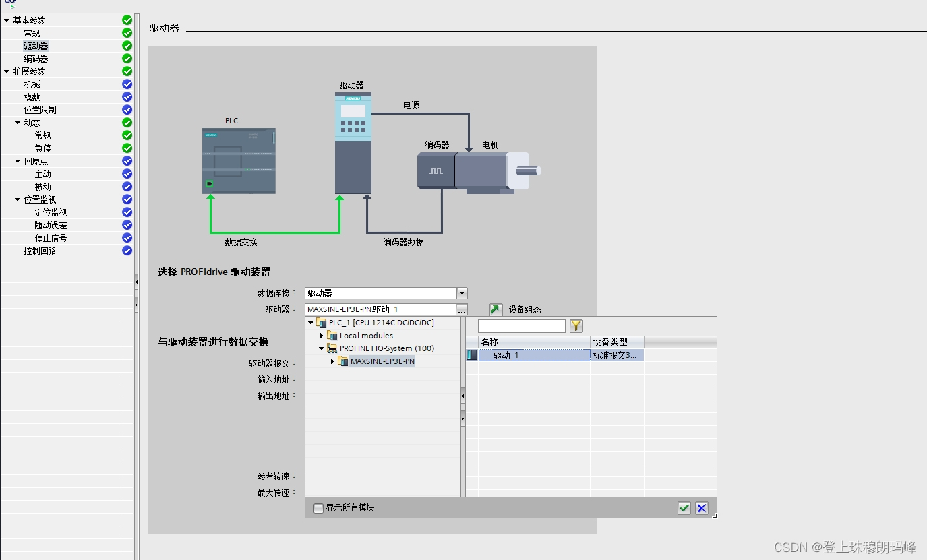Viewport: 927px width, 560px height.
Task: Cancel selection with blue X button
Action: (702, 508)
